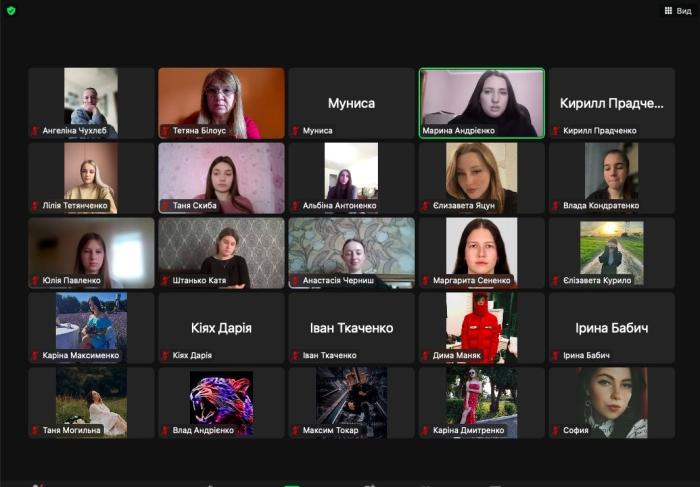Open the Вид layout menu

[x=683, y=10]
